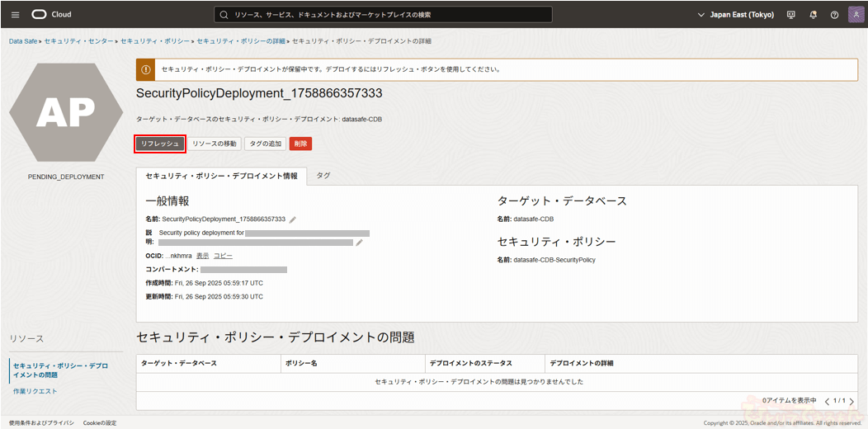Open the hamburger navigation menu
Image resolution: width=868 pixels, height=429 pixels.
(15, 14)
